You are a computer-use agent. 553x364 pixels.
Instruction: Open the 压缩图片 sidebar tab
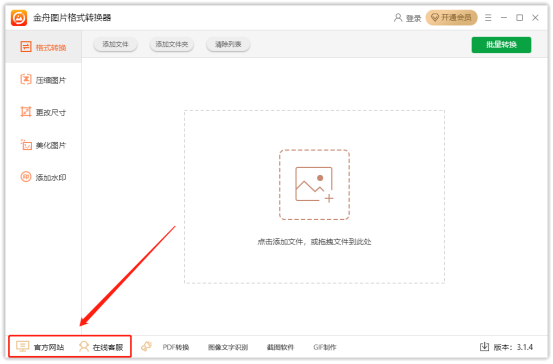coord(43,80)
